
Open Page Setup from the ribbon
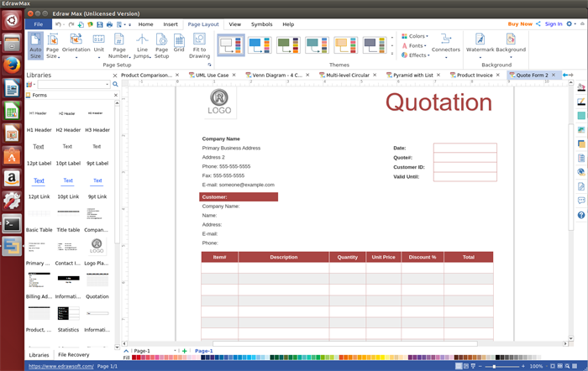click(x=161, y=46)
